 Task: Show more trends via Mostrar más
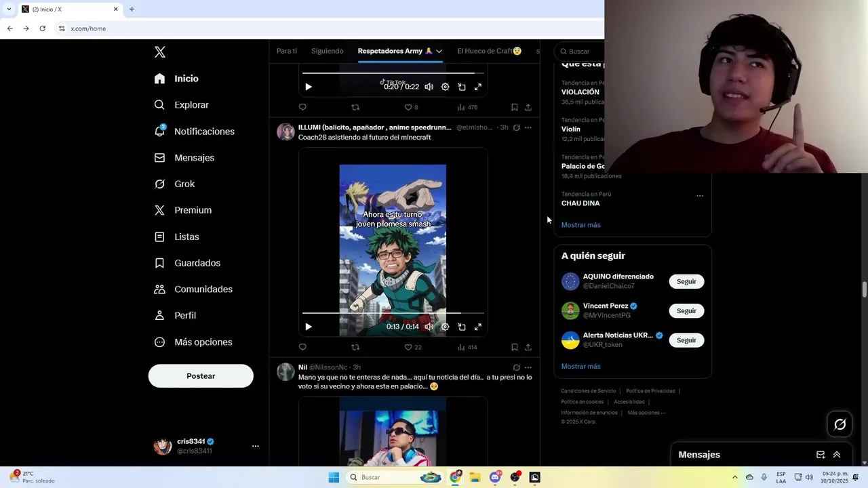pyautogui.click(x=580, y=225)
